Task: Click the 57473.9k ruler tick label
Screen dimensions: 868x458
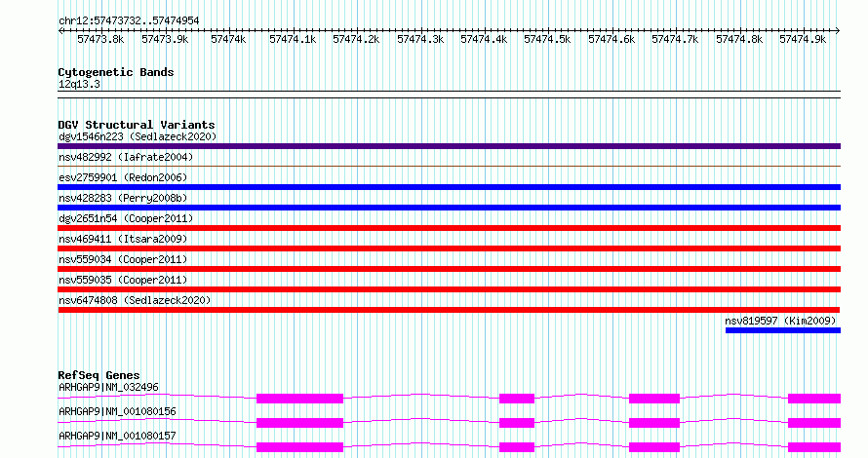Action: pos(165,40)
